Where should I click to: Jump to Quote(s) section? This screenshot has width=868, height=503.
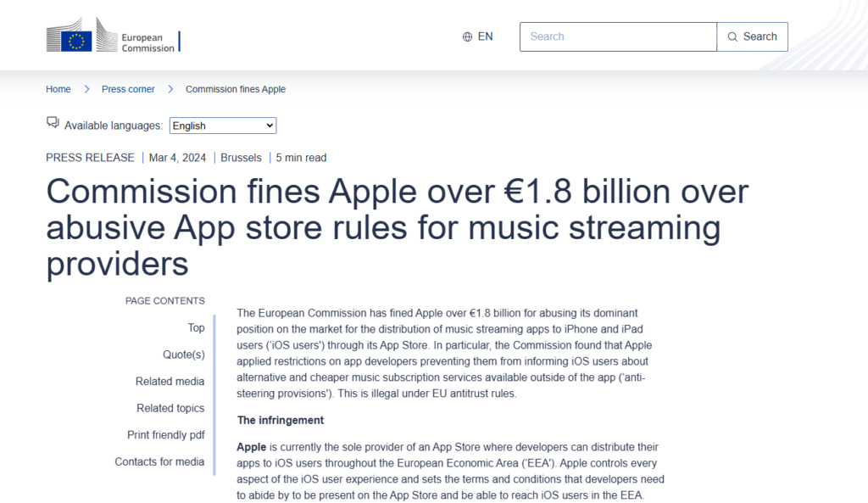pos(183,355)
